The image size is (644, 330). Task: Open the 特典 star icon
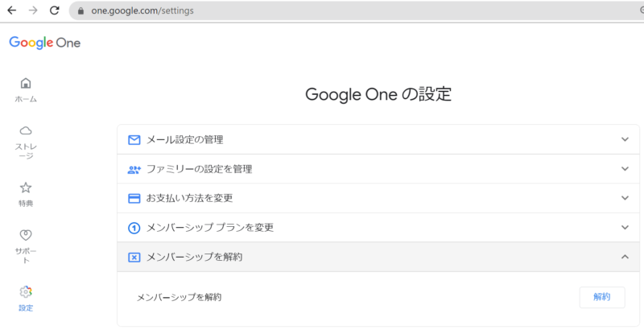click(x=26, y=188)
